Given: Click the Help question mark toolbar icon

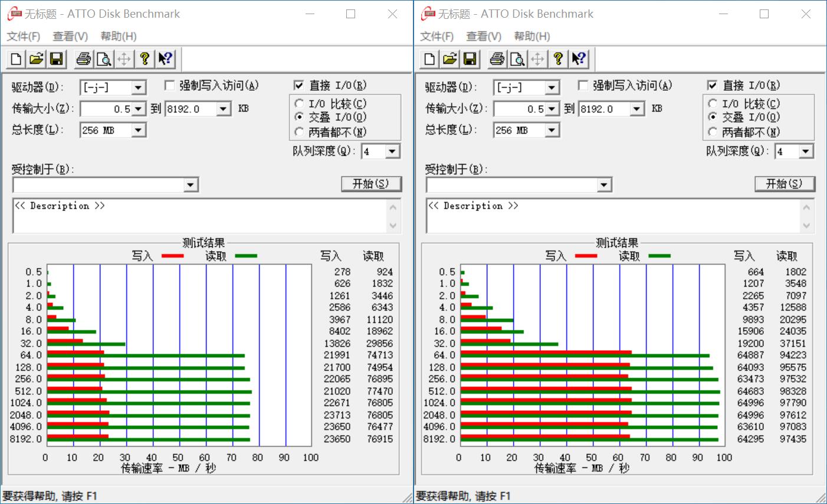Looking at the screenshot, I should click(145, 58).
